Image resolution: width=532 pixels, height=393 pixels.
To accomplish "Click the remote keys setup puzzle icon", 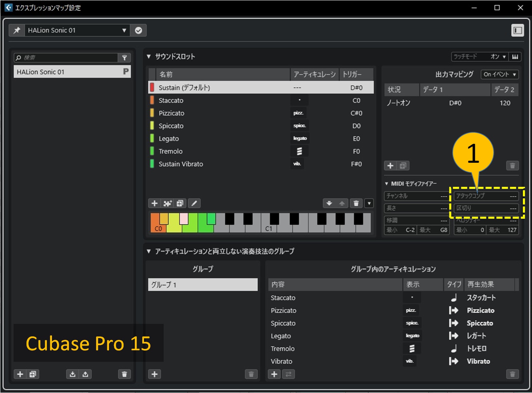I will coord(167,203).
